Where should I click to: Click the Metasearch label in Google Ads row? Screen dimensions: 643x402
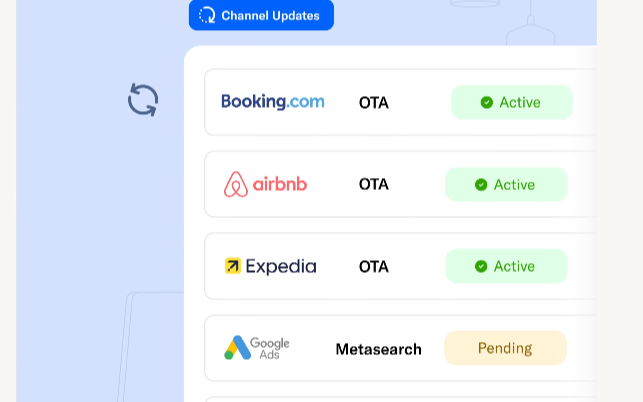tap(379, 349)
